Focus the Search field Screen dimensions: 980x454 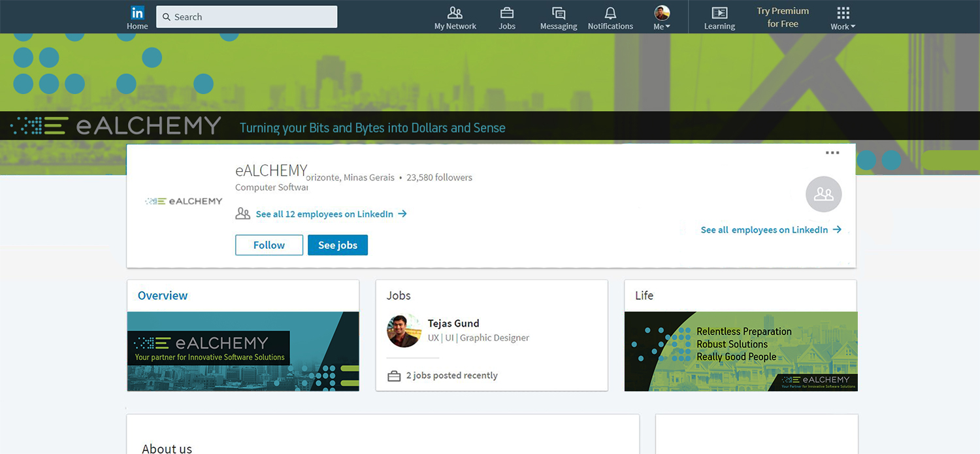(x=247, y=17)
